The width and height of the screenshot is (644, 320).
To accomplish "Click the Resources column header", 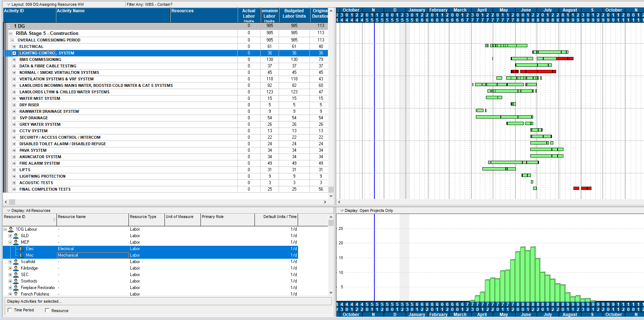I will coord(204,15).
